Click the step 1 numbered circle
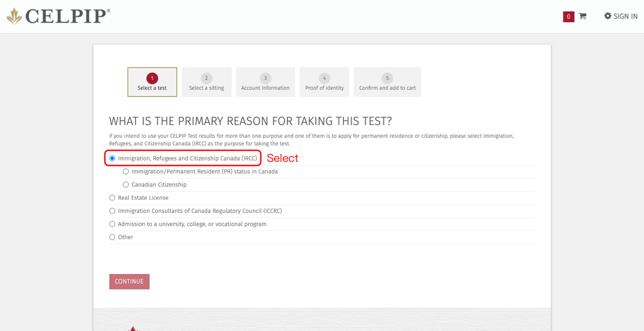The width and height of the screenshot is (644, 331). tap(152, 78)
